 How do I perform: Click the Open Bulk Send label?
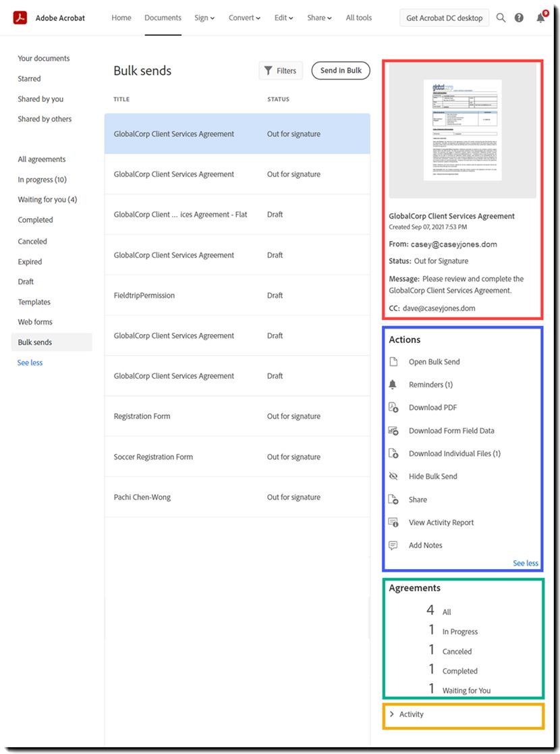pyautogui.click(x=434, y=362)
